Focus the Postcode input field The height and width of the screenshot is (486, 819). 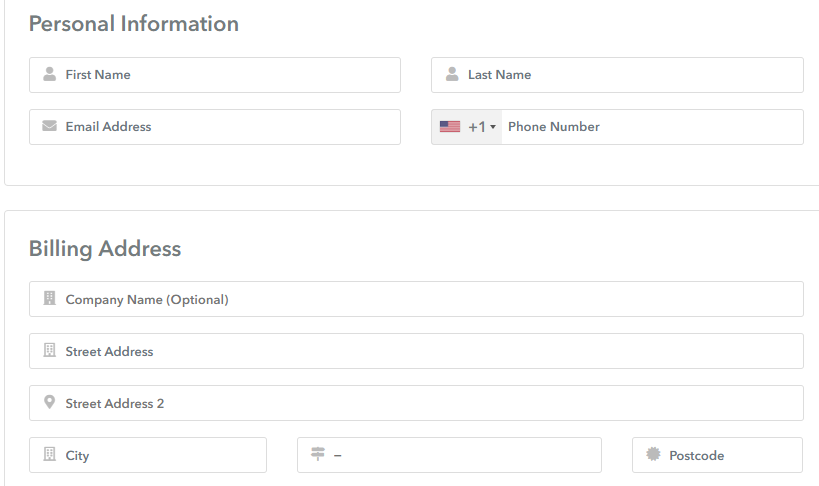pos(717,455)
